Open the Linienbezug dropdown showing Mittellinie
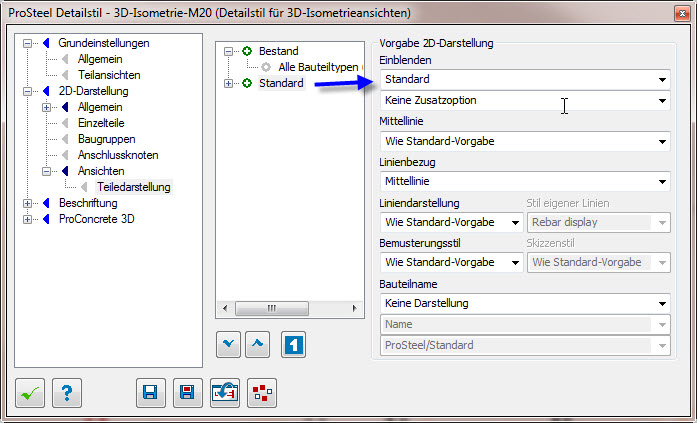Viewport: 697px width, 423px height. tap(525, 181)
